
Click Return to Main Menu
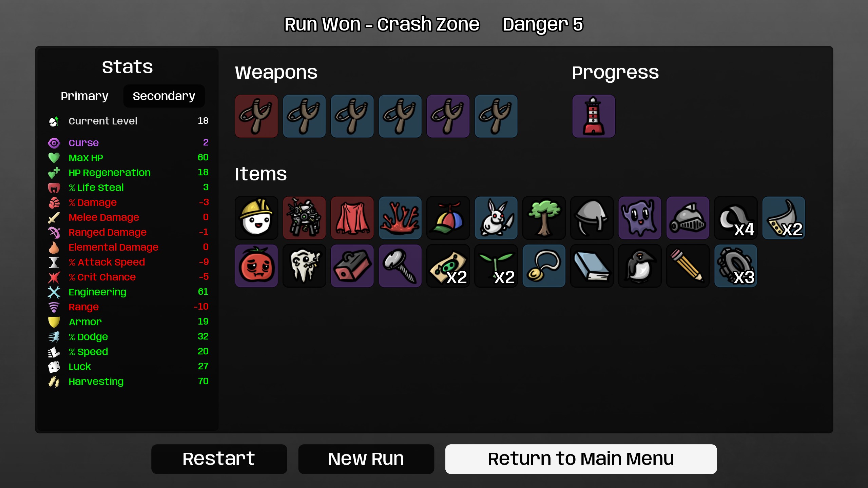tap(581, 459)
